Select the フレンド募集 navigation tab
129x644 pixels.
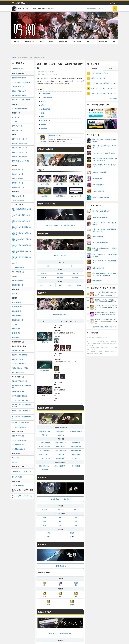[x=77, y=42]
